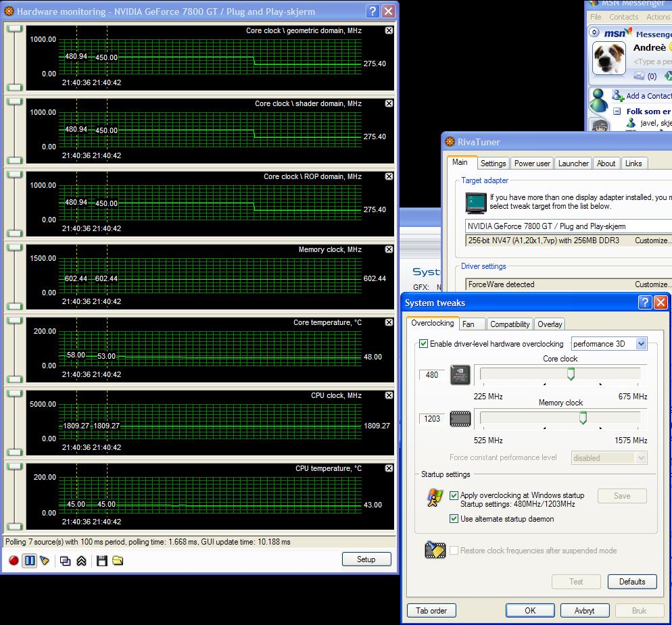Open RivaTuner Settings tab
672x625 pixels.
pos(494,164)
